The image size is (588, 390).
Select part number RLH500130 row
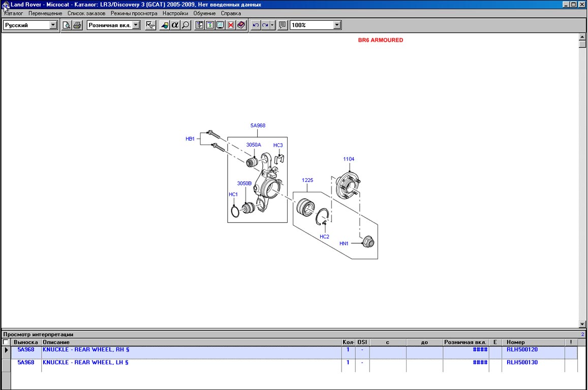click(x=522, y=363)
